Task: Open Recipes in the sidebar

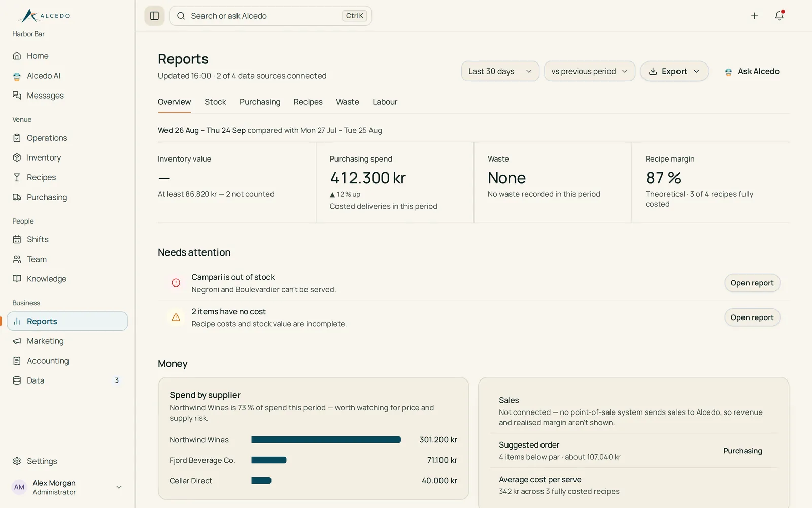Action: (67, 177)
